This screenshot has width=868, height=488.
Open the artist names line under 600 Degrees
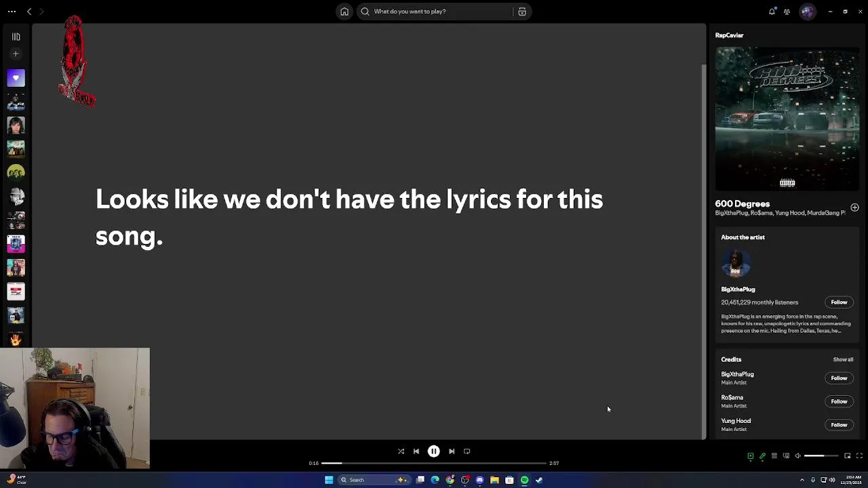click(780, 213)
